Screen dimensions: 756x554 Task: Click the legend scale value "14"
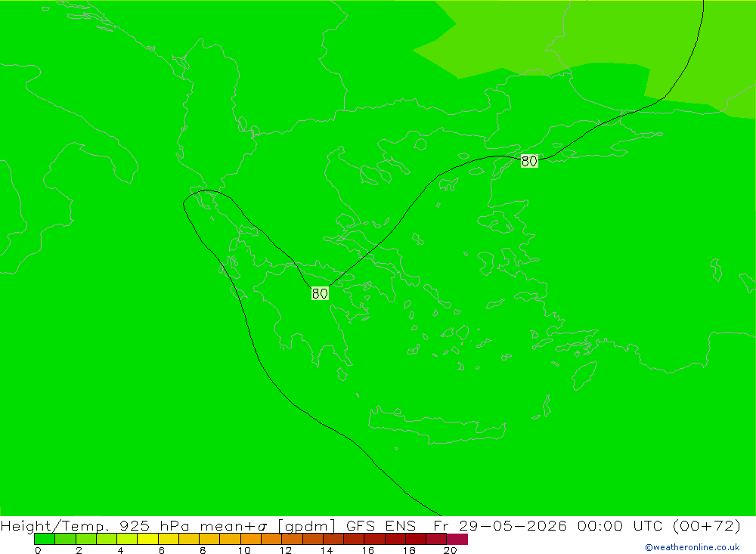click(x=327, y=550)
